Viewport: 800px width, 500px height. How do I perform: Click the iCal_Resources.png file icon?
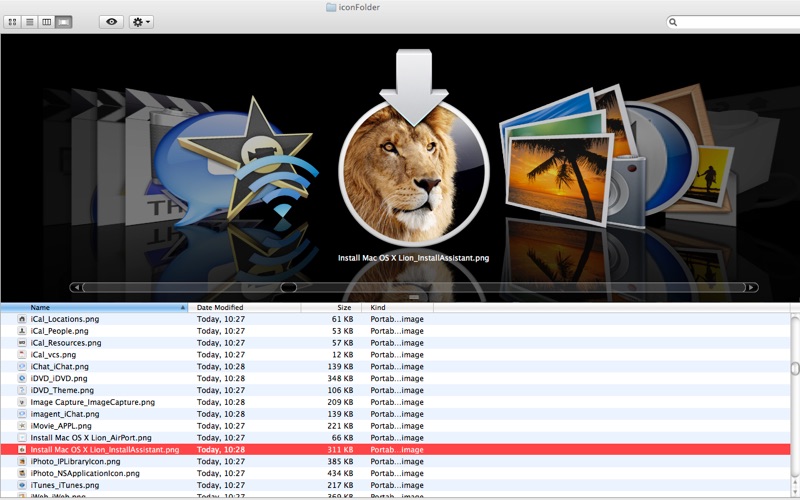22,343
